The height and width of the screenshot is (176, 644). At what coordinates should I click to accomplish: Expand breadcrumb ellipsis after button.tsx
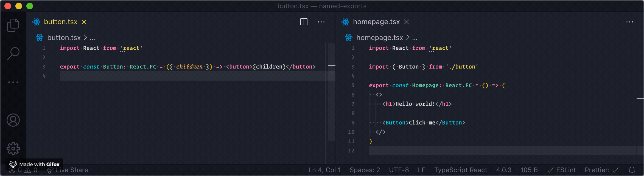[x=93, y=38]
